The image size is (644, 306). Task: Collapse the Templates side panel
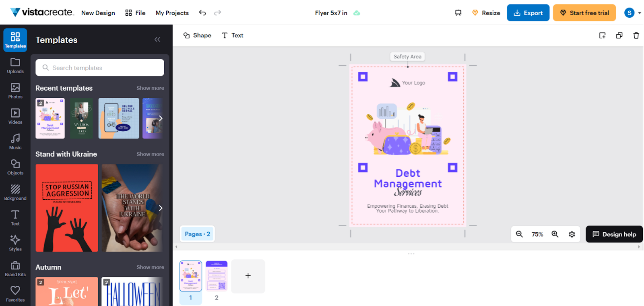tap(157, 39)
